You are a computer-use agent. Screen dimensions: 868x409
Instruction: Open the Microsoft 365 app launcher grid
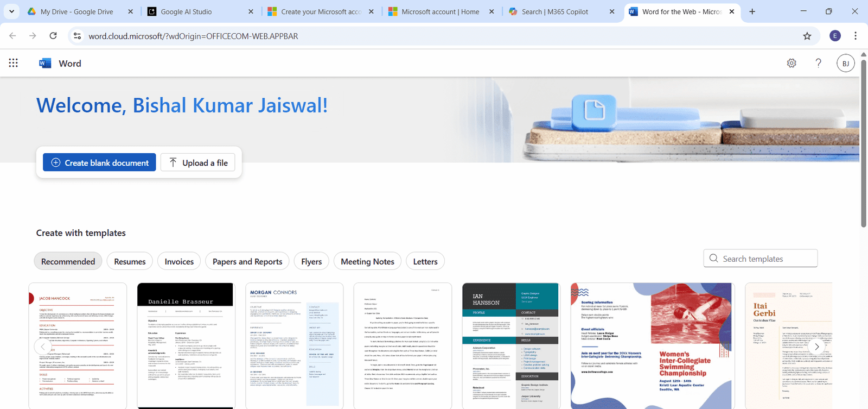14,63
